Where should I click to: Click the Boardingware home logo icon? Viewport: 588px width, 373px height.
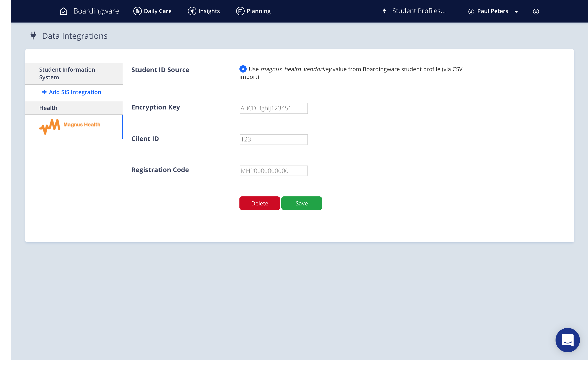(64, 11)
